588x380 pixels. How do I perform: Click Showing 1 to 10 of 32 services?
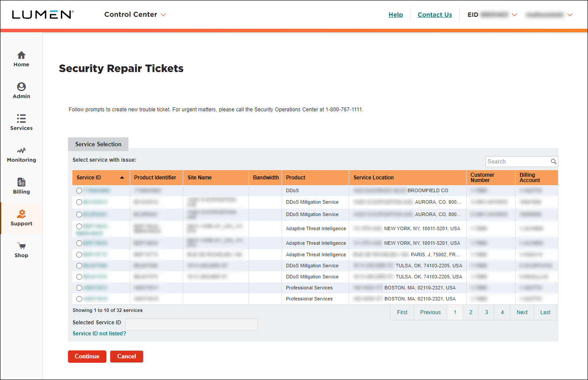pos(108,310)
